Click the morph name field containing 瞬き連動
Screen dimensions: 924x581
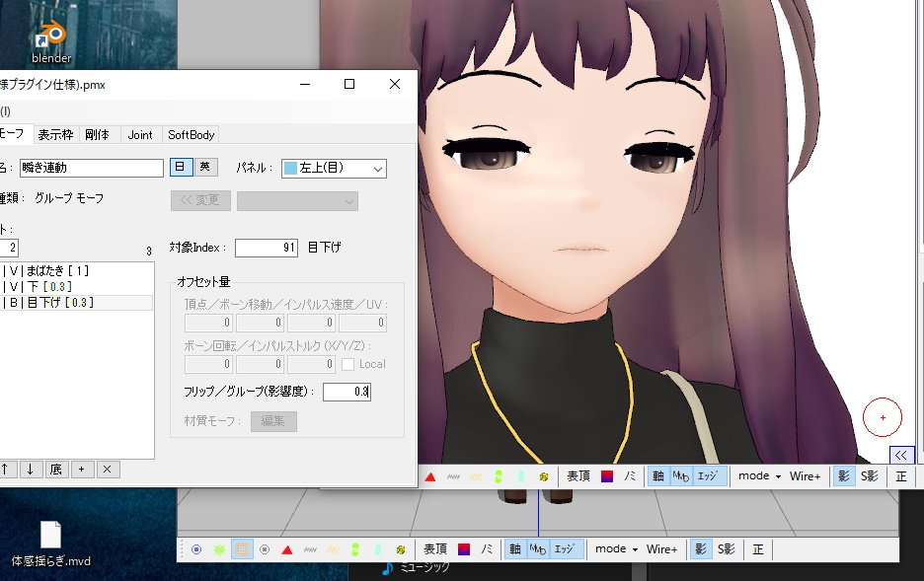(x=92, y=168)
